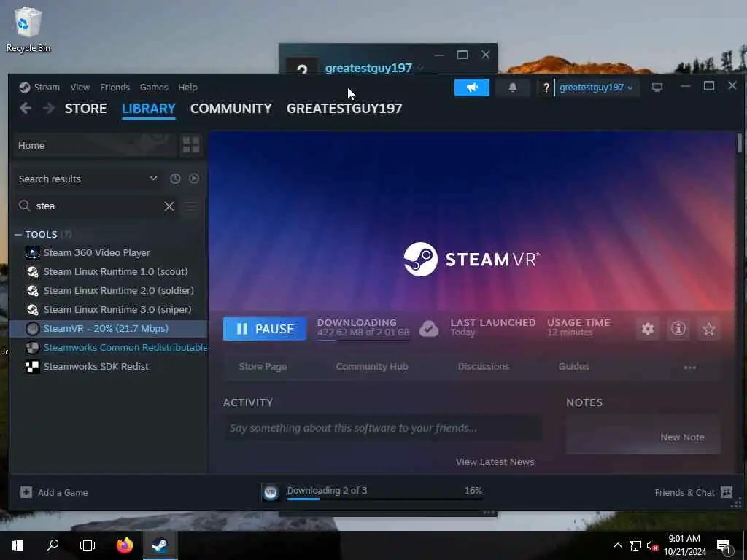
Task: Open Task View on taskbar
Action: (x=88, y=545)
